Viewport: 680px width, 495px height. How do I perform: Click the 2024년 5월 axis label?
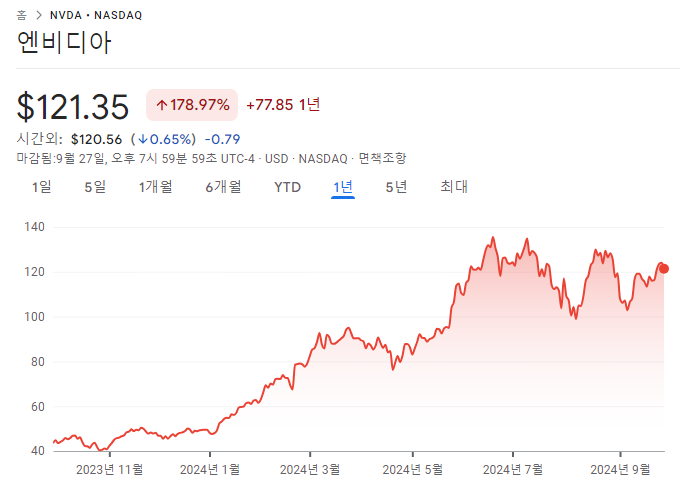[412, 469]
